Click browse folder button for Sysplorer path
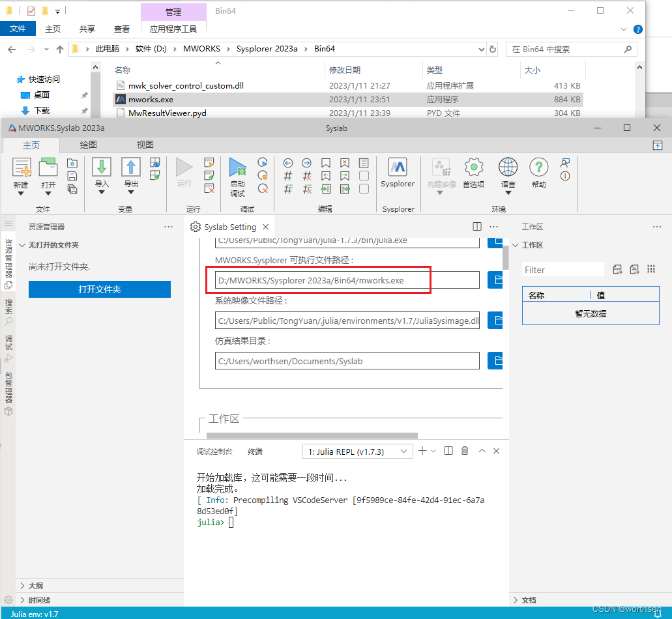This screenshot has height=619, width=672. click(495, 280)
